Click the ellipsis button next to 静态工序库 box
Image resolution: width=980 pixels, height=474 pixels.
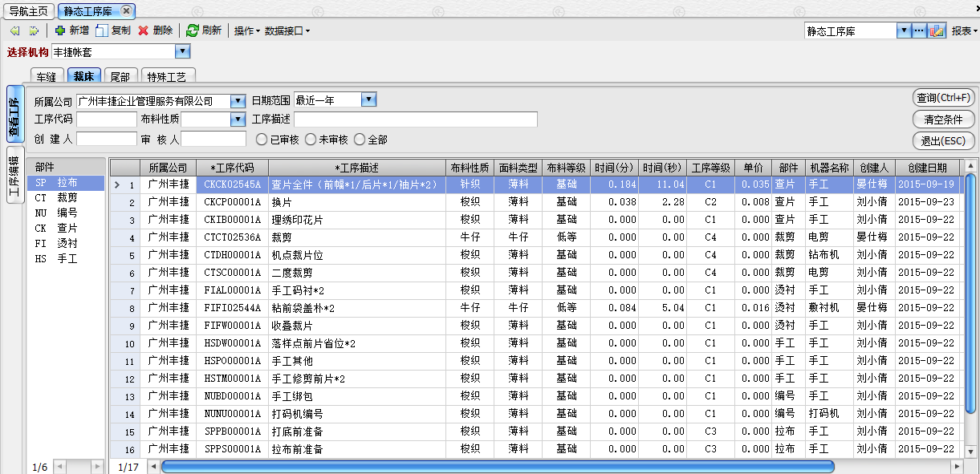919,31
